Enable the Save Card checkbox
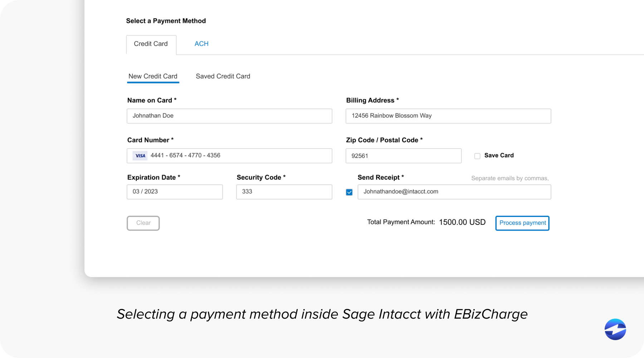The height and width of the screenshot is (358, 644). click(477, 156)
